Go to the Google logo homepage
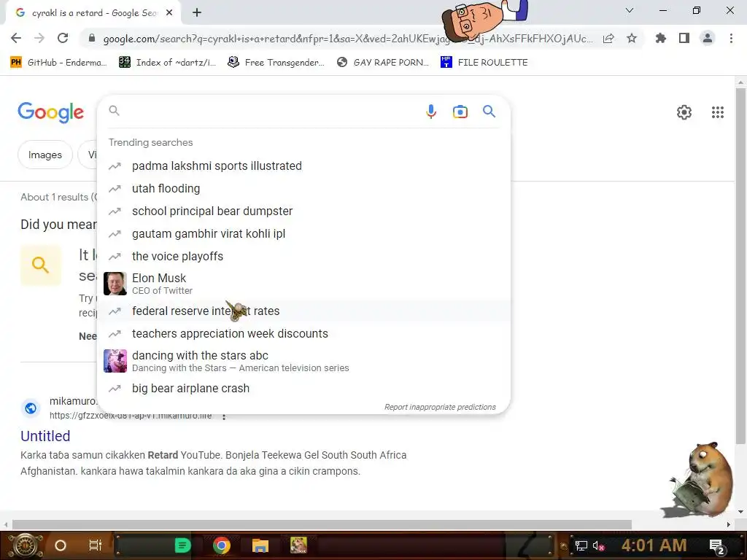 [50, 112]
